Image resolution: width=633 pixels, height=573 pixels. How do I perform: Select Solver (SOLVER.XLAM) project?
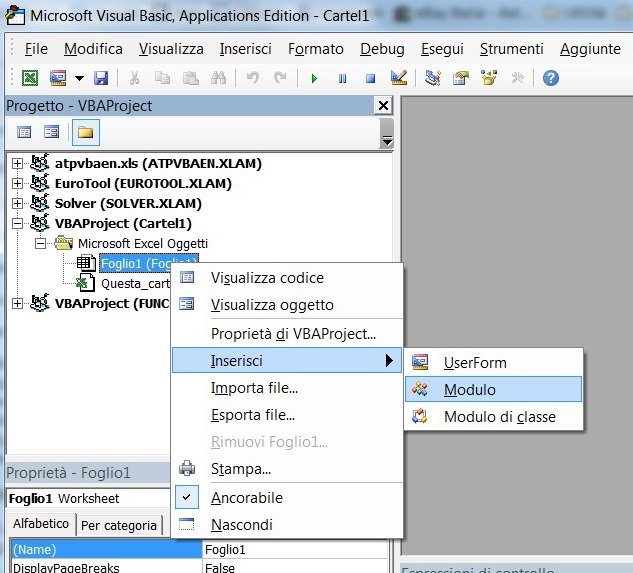point(128,204)
